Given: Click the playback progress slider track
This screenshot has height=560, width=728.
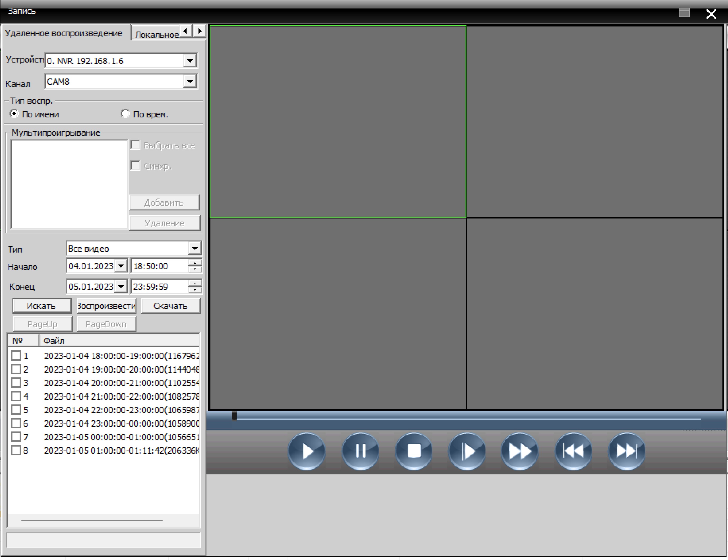Looking at the screenshot, I should tap(467, 419).
